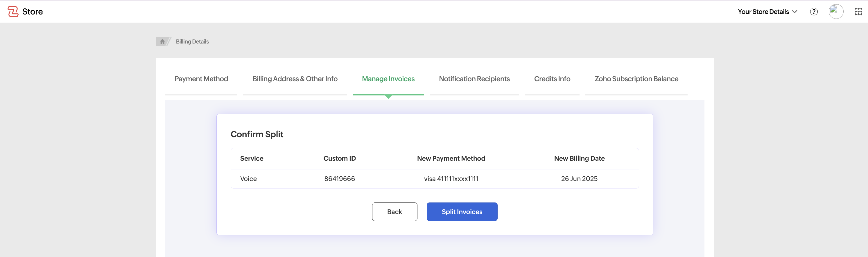This screenshot has height=257, width=868.
Task: Click the New Payment Method column header
Action: point(451,158)
